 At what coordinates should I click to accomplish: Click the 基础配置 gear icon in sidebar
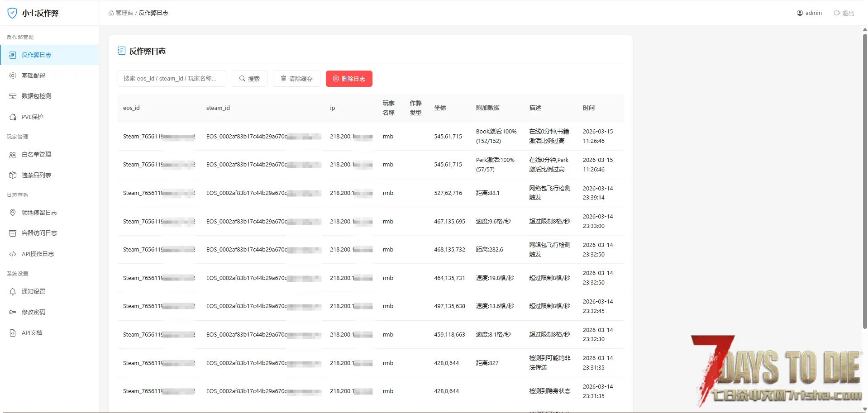click(13, 76)
